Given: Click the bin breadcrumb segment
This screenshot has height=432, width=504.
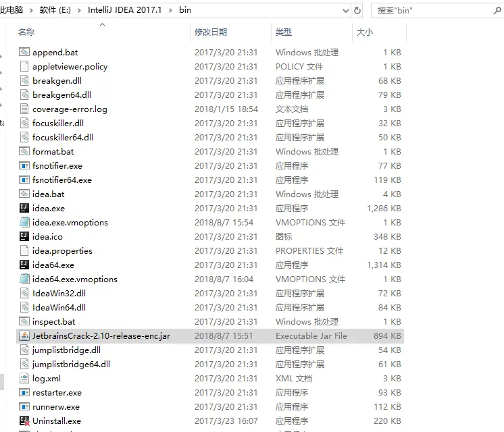Looking at the screenshot, I should point(185,10).
